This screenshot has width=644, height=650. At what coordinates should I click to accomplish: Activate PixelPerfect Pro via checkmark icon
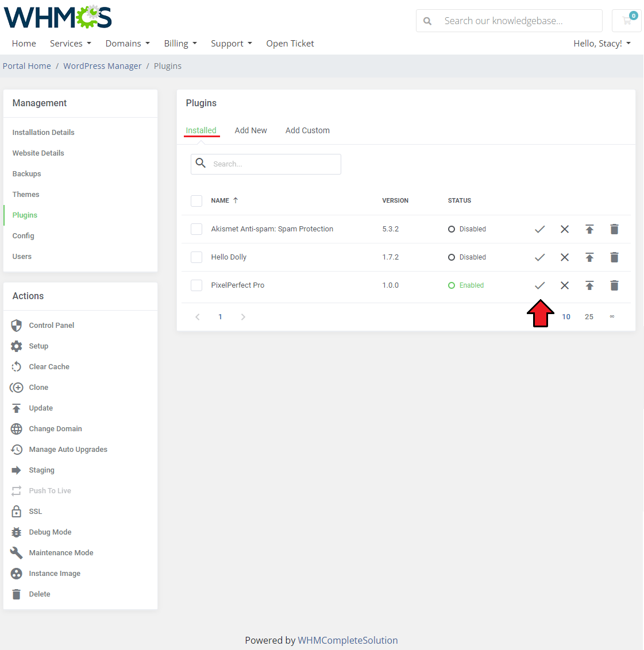539,285
